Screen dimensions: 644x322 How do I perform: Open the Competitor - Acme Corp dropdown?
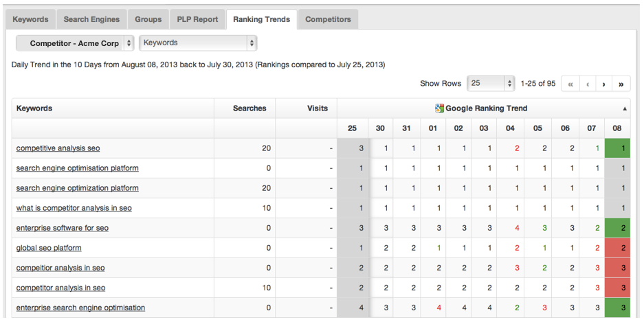pos(75,43)
